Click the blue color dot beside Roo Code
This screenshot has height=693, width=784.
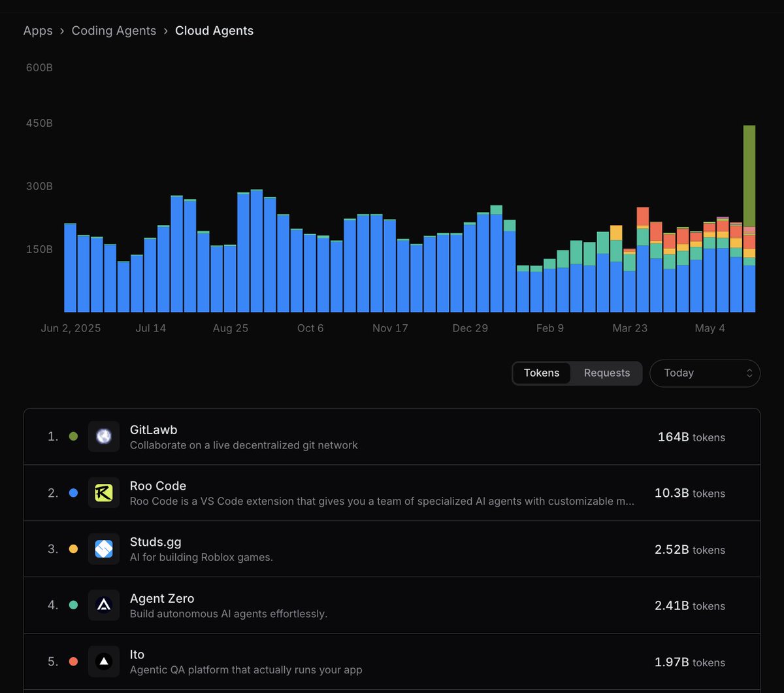click(73, 493)
